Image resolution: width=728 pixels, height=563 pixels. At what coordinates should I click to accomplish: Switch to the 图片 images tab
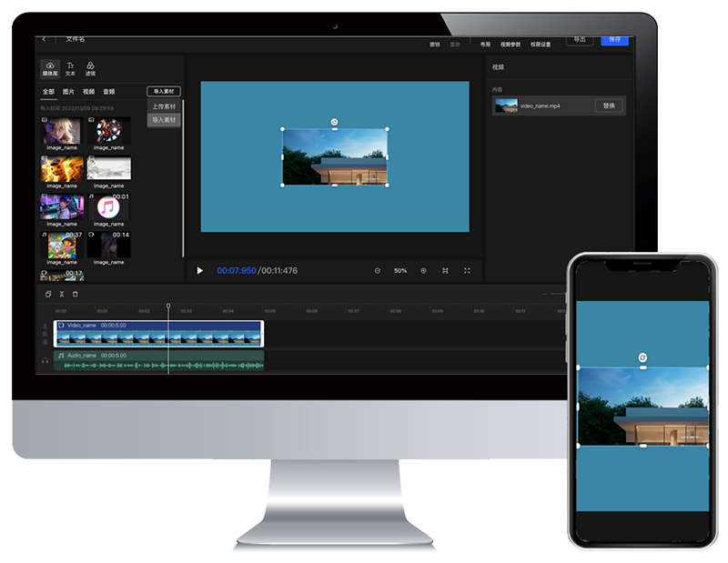click(x=68, y=92)
